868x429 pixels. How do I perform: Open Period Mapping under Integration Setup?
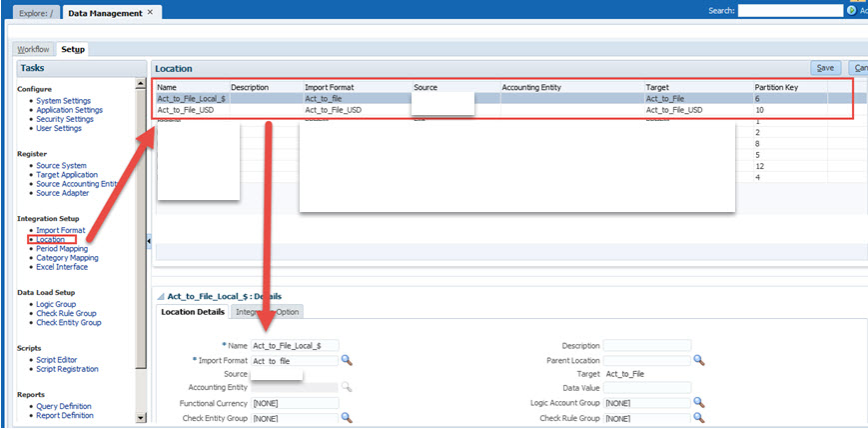pyautogui.click(x=64, y=249)
